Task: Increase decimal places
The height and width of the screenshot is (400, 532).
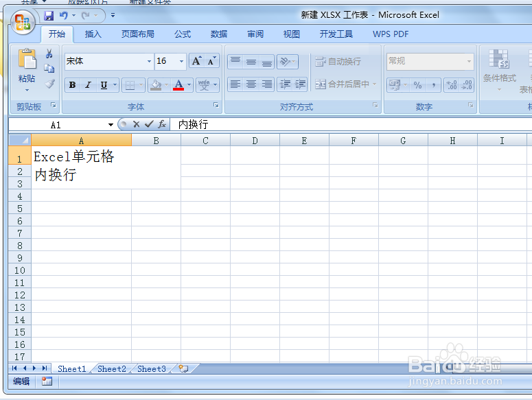Action: 452,85
